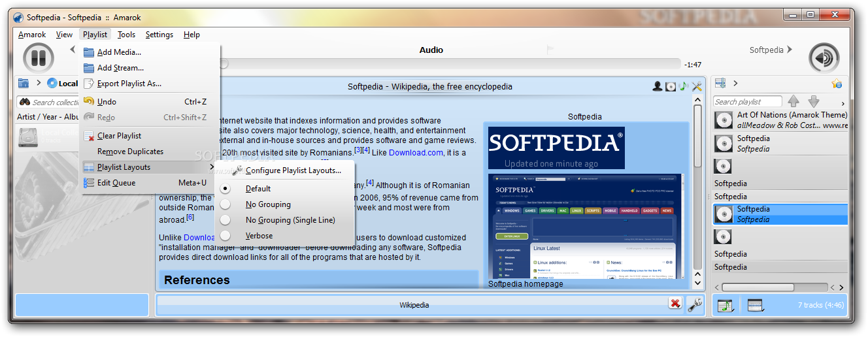Screen dimensions: 868x337
Task: Click the Clear Playlist icon
Action: (x=89, y=136)
